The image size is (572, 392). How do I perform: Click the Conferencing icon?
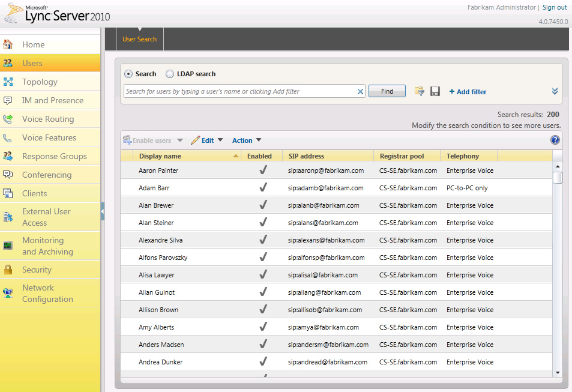[x=8, y=175]
